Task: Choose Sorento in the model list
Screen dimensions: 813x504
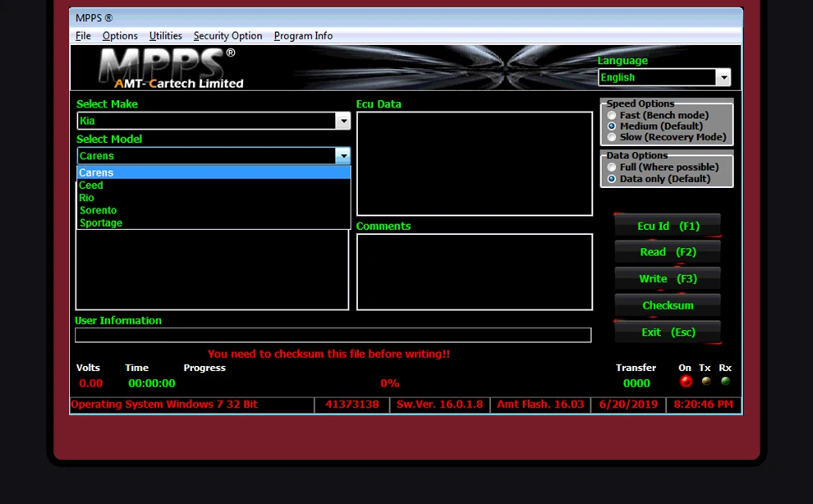Action: 214,210
